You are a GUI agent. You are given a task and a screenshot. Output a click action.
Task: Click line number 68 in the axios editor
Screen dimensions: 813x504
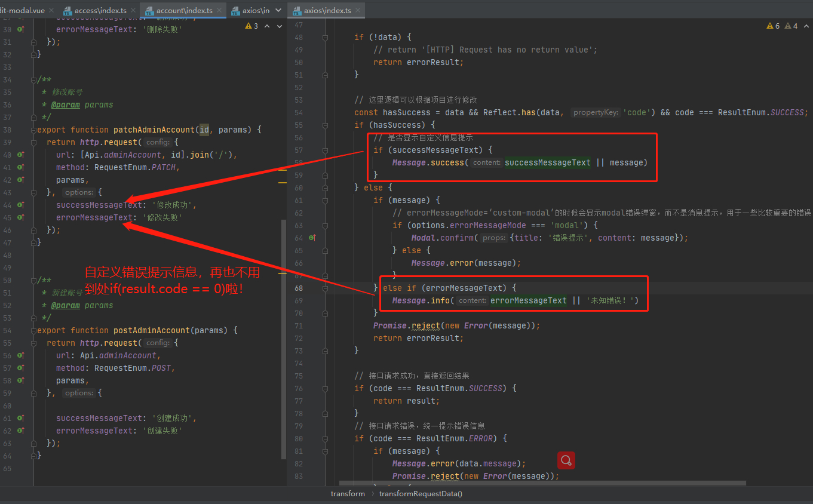click(x=298, y=288)
